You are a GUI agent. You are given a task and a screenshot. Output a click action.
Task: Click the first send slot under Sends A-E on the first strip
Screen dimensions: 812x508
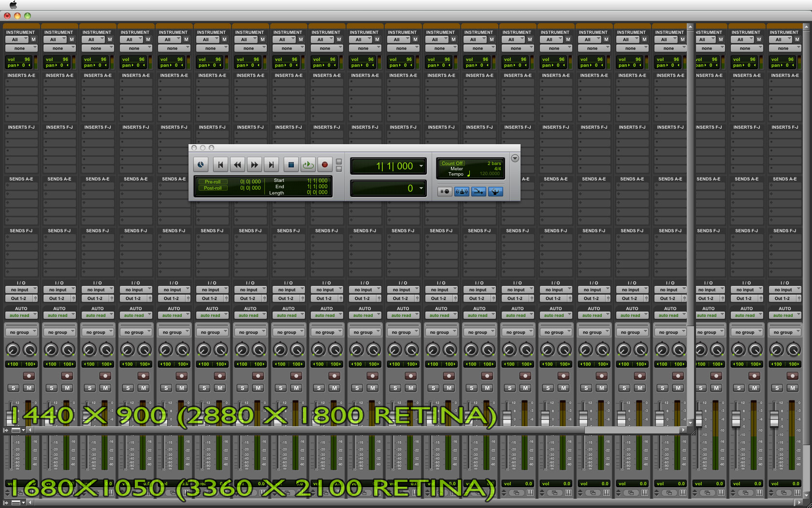click(21, 186)
